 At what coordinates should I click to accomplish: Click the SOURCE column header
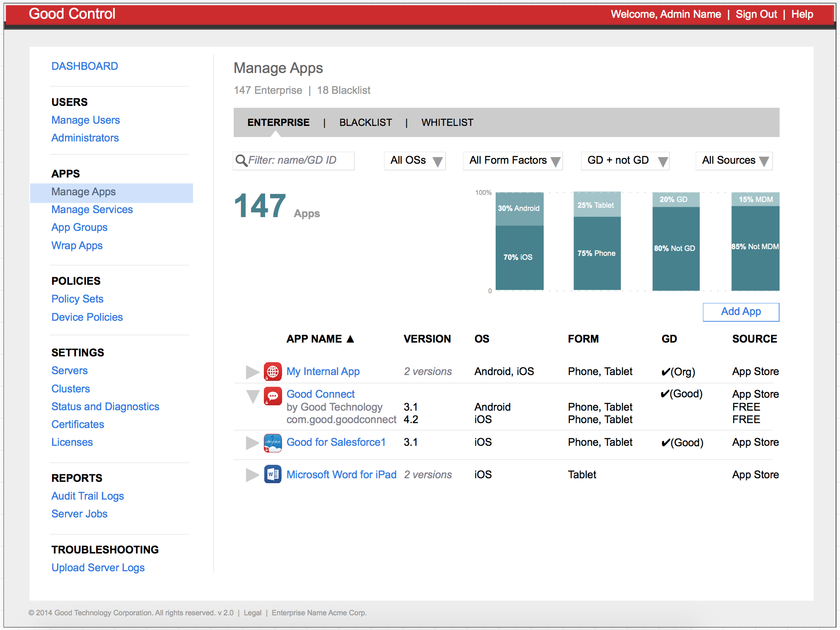tap(755, 339)
